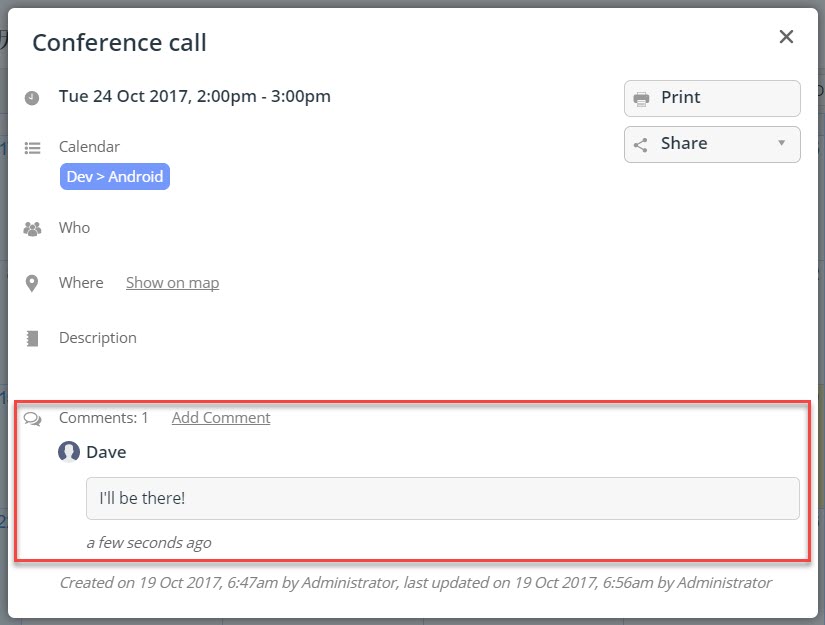Viewport: 825px width, 625px height.
Task: Click the event date and time text
Action: [x=195, y=97]
